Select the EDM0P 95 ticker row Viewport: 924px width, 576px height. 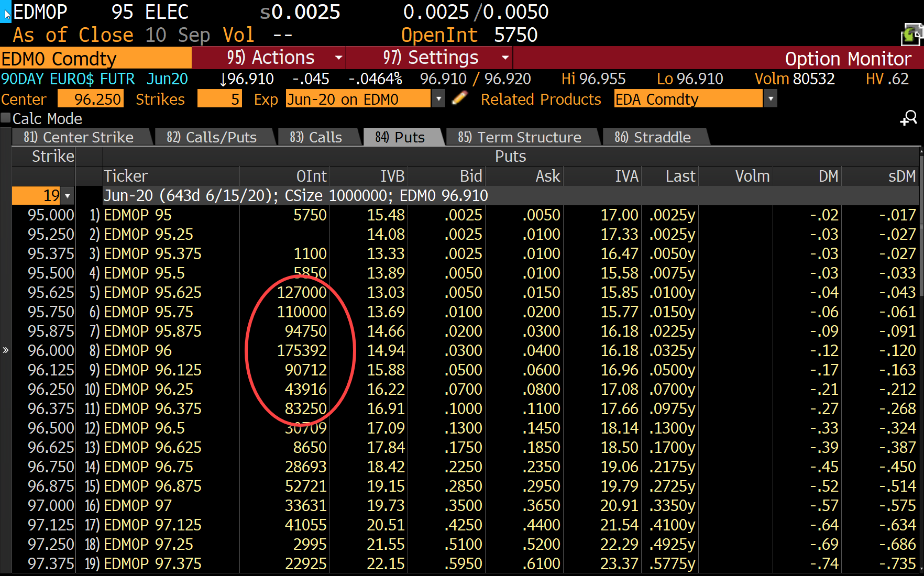tap(138, 215)
